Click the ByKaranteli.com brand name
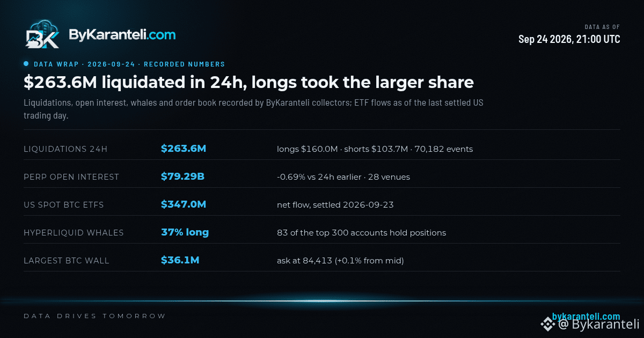The height and width of the screenshot is (338, 644). point(122,35)
